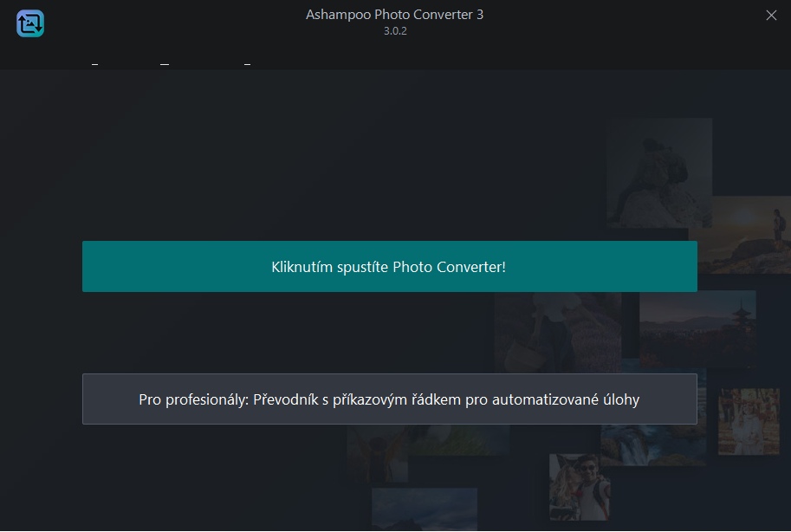
Task: Select the woman with hat and bag thumbnail
Action: [x=557, y=333]
